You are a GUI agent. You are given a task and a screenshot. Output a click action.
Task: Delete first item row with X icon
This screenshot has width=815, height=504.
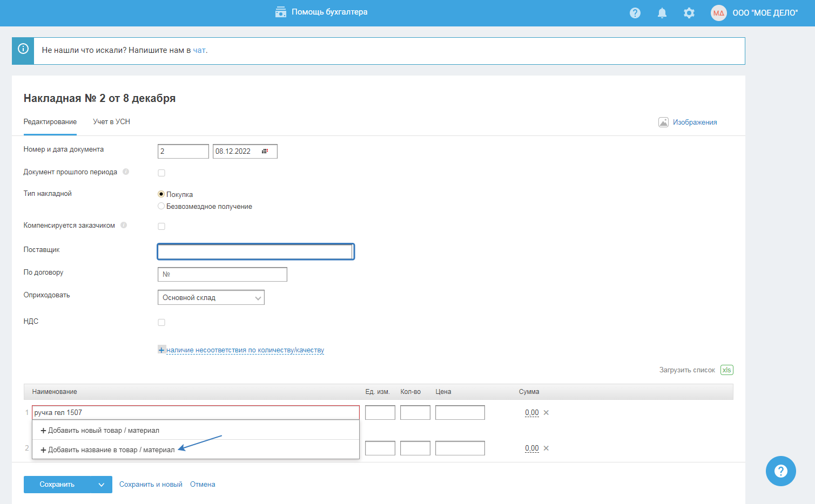(x=546, y=413)
